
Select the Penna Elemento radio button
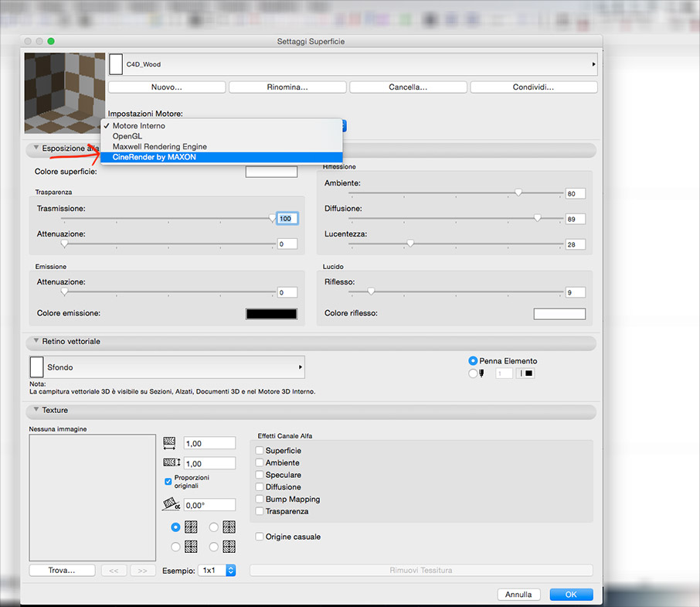[474, 361]
